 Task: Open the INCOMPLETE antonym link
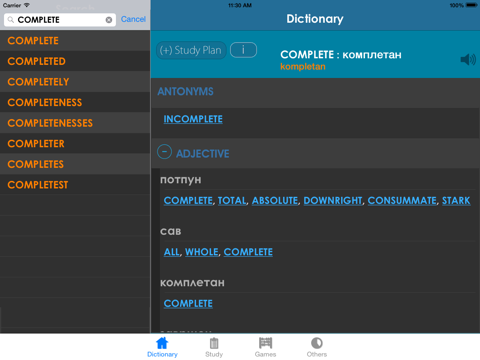click(193, 119)
